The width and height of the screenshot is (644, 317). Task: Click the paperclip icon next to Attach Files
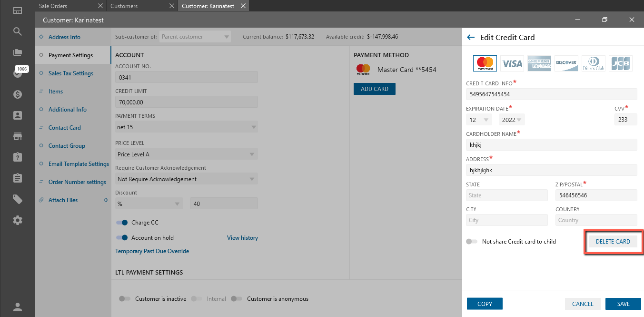41,200
